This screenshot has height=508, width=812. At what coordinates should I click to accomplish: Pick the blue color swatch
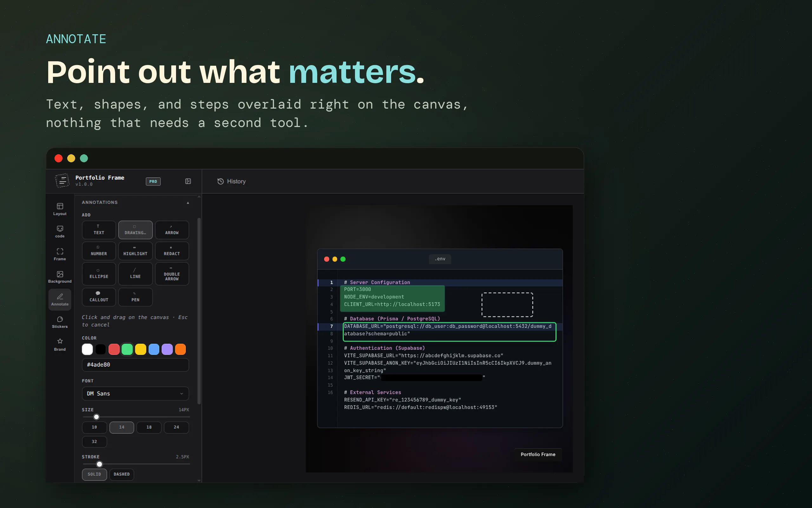tap(154, 350)
